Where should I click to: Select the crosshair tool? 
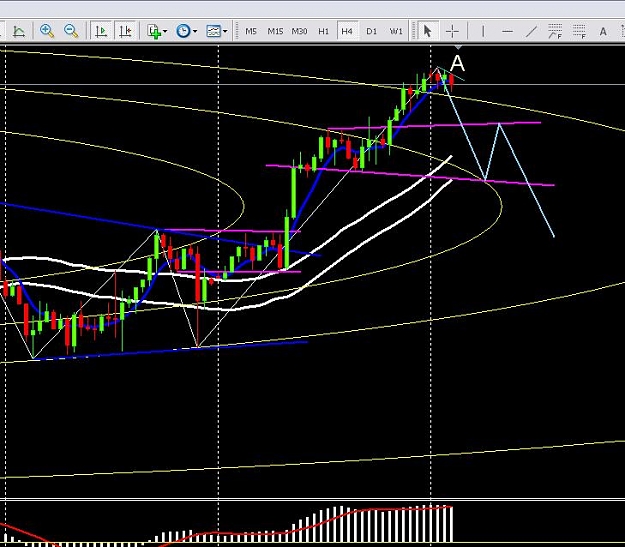452,31
